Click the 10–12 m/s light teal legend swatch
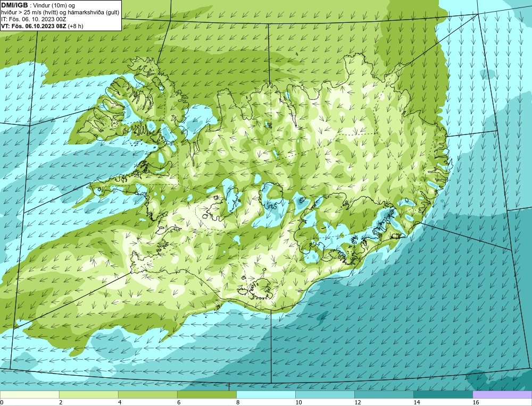The image size is (532, 406). tap(325, 394)
